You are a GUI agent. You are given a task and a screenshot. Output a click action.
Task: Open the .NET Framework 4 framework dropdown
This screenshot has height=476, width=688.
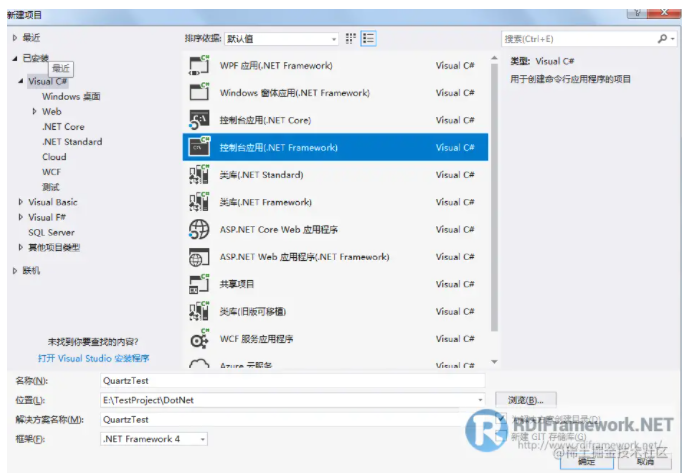click(x=154, y=439)
